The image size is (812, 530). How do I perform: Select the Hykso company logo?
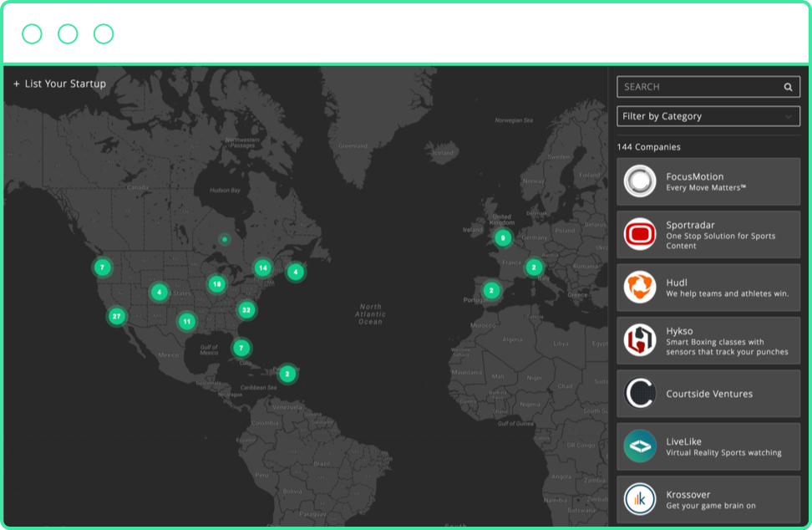640,340
